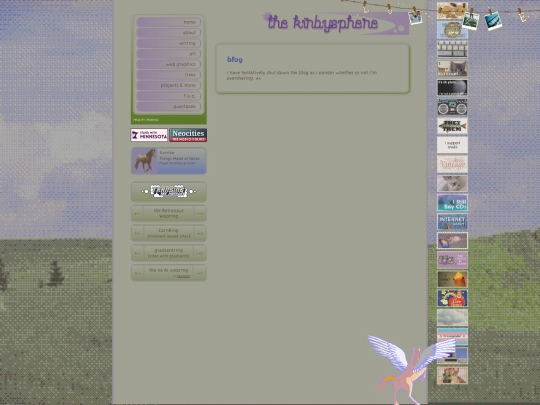This screenshot has width=540, height=405.
Task: Click the kirbysphere site title banner
Action: click(x=336, y=23)
